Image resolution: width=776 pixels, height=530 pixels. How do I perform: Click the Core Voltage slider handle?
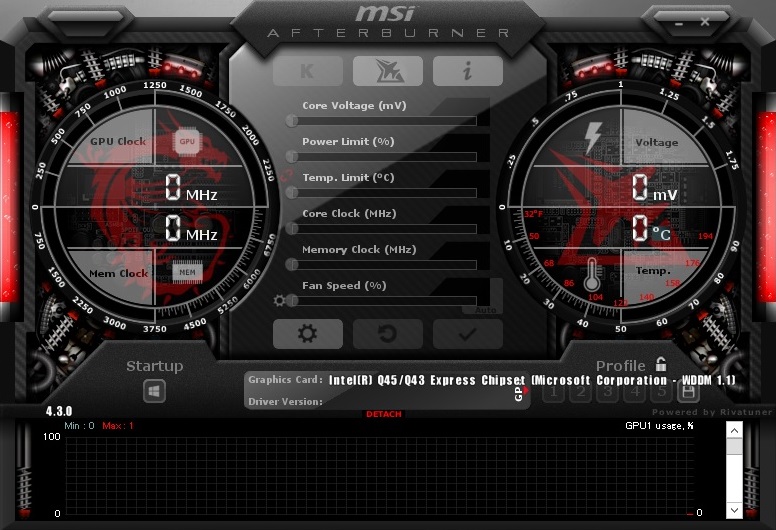292,120
